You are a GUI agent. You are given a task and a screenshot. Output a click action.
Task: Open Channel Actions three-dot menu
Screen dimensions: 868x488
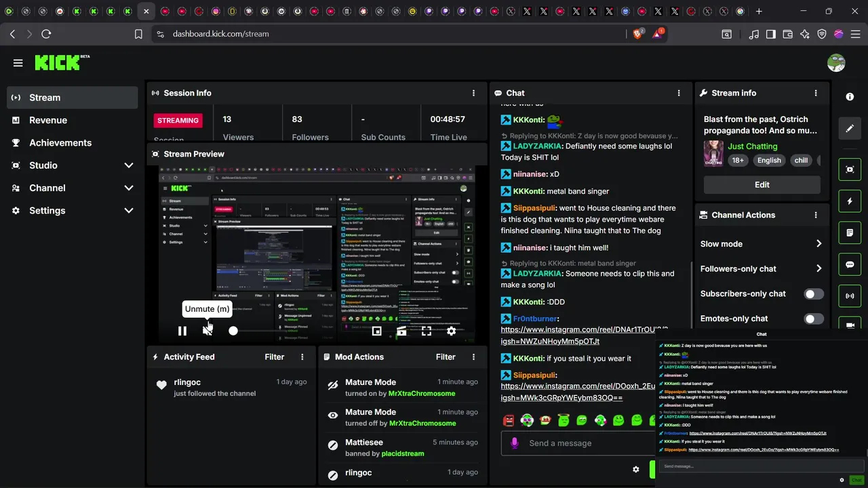coord(816,215)
